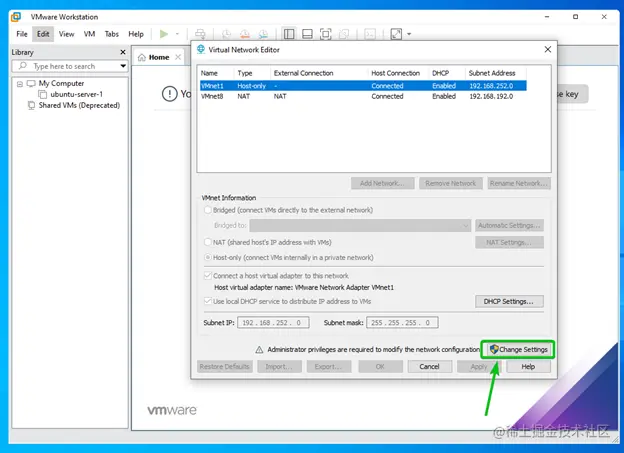Click the Cancel button
This screenshot has height=453, width=624.
(429, 367)
